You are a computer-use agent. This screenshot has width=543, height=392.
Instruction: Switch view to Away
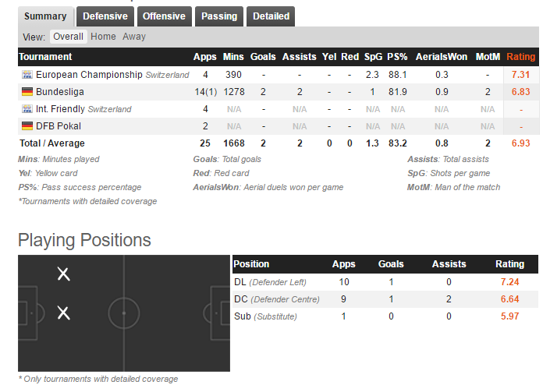coord(134,37)
